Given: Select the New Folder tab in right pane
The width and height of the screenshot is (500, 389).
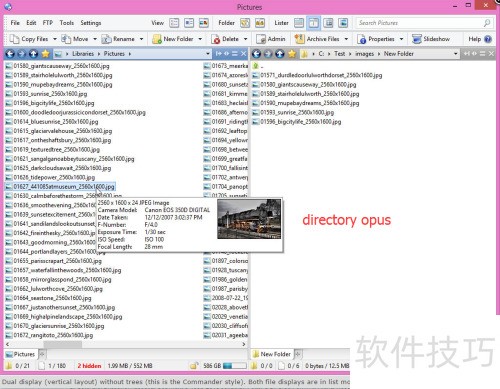Looking at the screenshot, I should point(272,354).
